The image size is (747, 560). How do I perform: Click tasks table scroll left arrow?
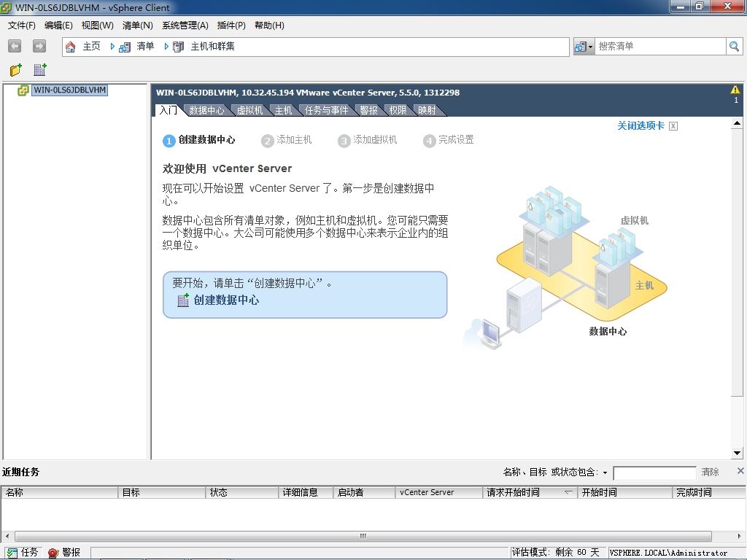(7, 536)
